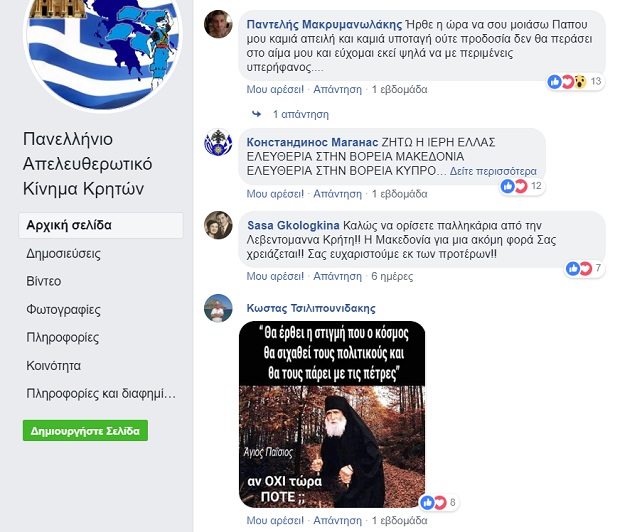Open the Βίντεο section
Viewport: 620px width, 532px height.
[x=43, y=281]
